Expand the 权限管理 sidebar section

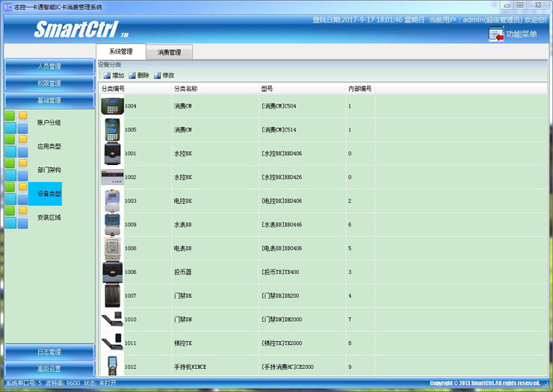(49, 83)
